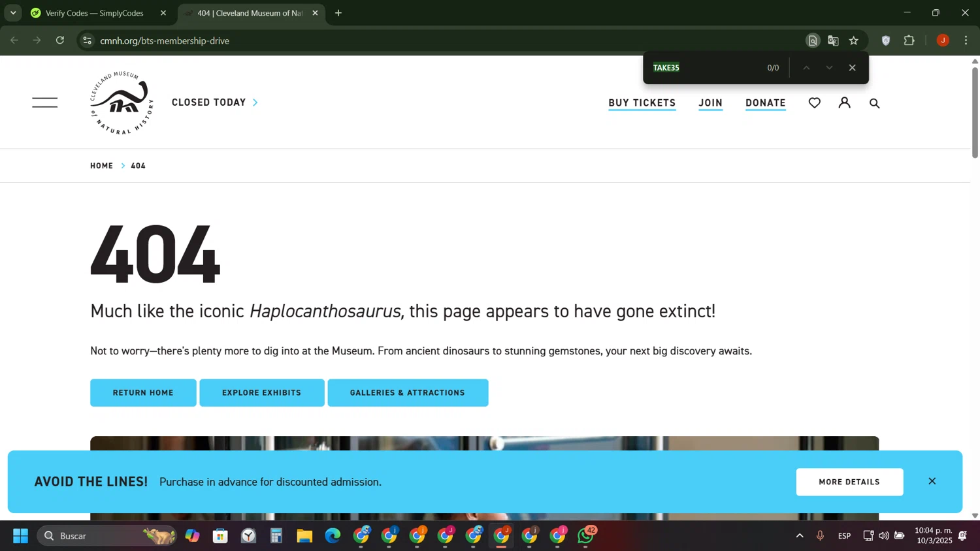
Task: Navigate back in browser history
Action: pos(14,40)
